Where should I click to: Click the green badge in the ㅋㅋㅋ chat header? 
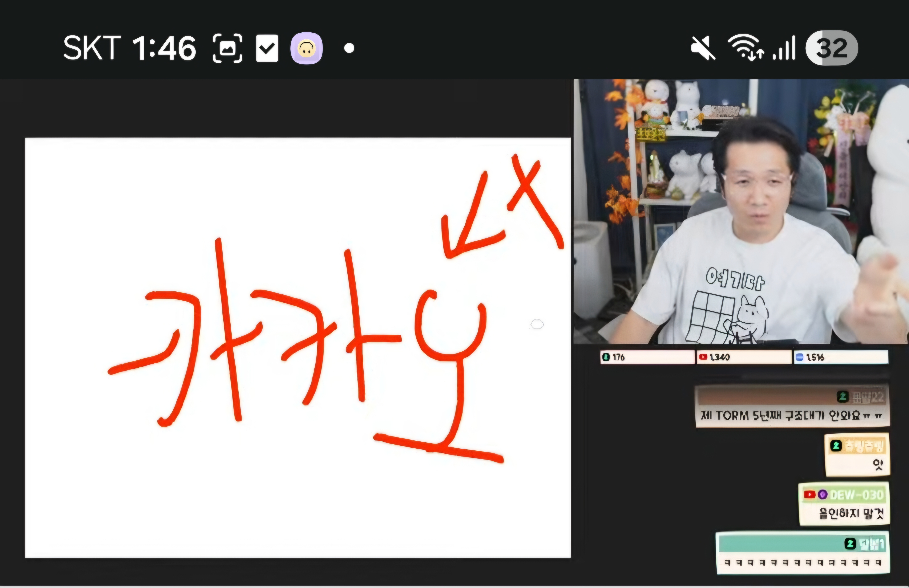point(850,544)
